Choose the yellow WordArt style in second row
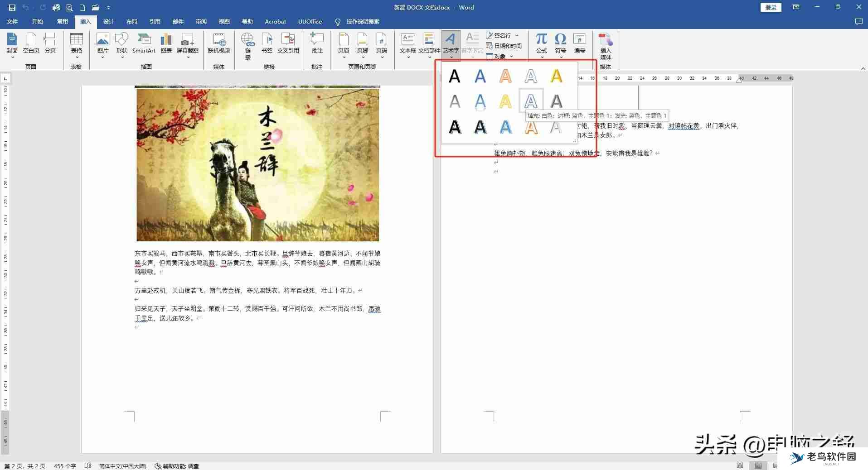The width and height of the screenshot is (868, 470). tap(505, 101)
